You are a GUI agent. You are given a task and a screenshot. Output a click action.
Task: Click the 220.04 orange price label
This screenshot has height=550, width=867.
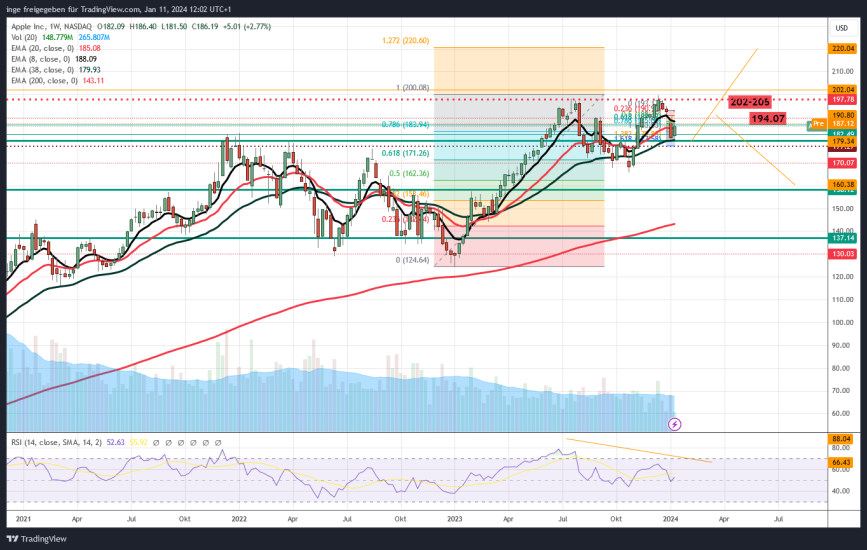(x=842, y=48)
